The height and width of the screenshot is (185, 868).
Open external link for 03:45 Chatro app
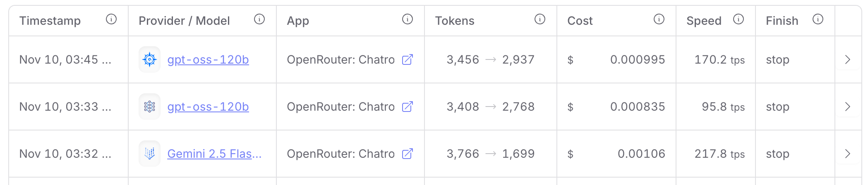(408, 60)
